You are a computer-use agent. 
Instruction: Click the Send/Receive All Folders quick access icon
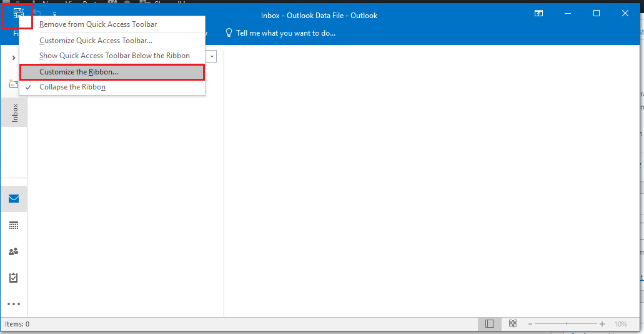click(x=19, y=14)
